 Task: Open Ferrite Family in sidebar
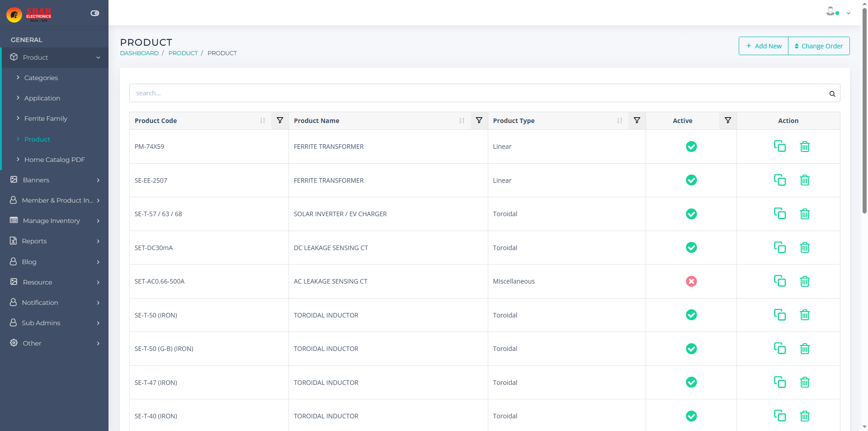point(46,118)
